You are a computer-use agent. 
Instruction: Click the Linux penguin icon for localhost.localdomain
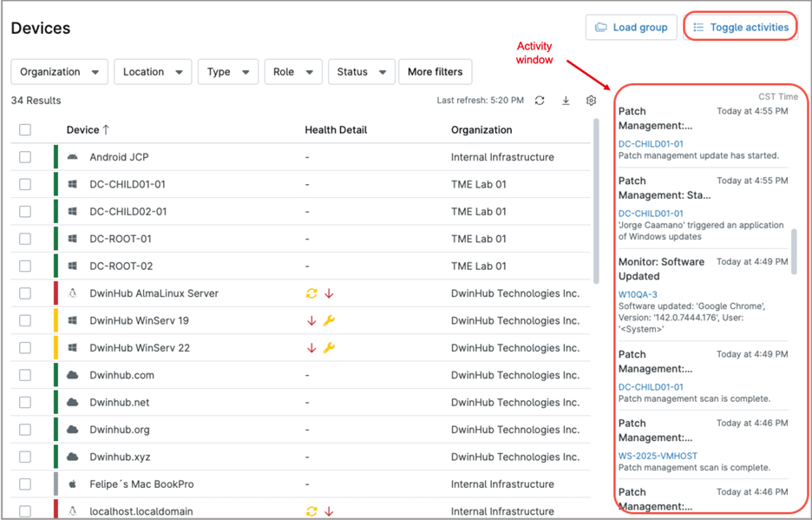[73, 511]
